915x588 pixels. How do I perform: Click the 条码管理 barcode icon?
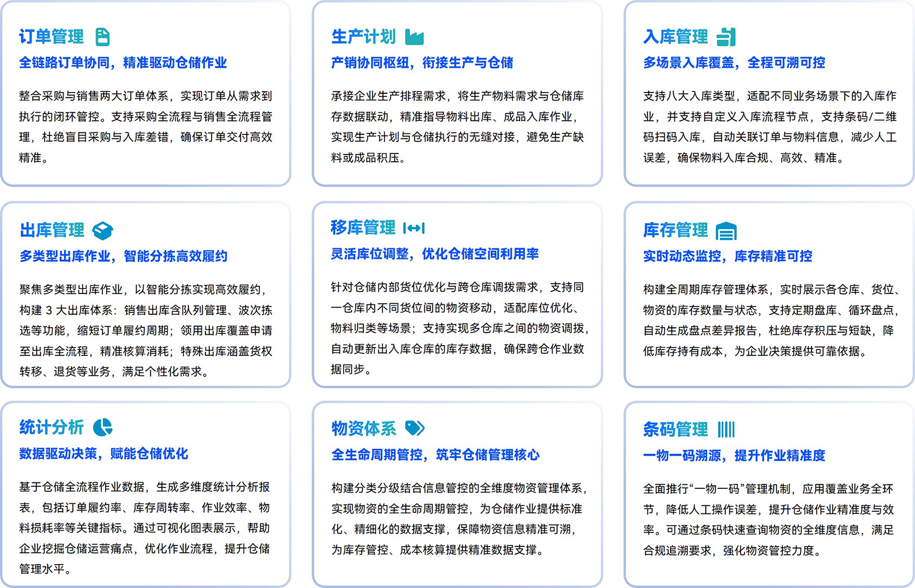click(727, 430)
